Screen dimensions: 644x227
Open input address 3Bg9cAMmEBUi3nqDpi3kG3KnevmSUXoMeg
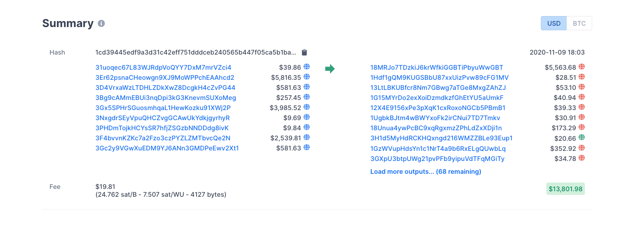tap(166, 98)
